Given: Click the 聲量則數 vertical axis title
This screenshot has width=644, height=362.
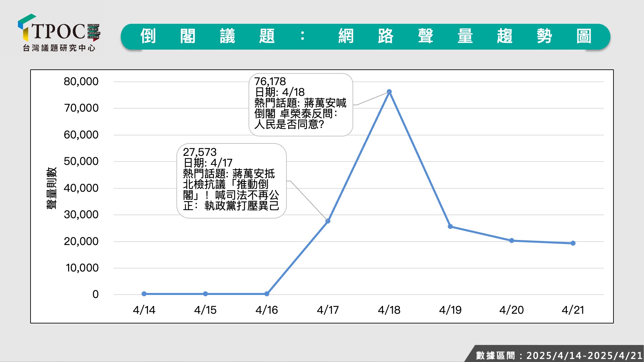Looking at the screenshot, I should (51, 188).
